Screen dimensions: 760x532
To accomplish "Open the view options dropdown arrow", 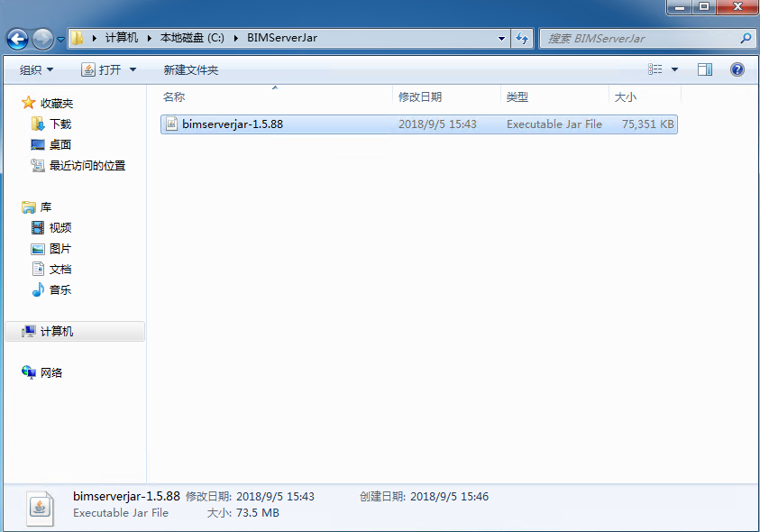I will pyautogui.click(x=674, y=69).
